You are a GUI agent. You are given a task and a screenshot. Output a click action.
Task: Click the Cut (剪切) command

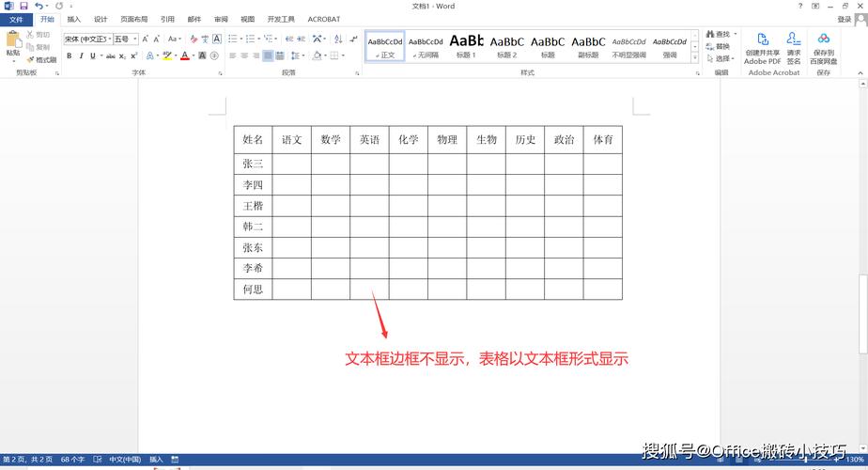(x=39, y=35)
